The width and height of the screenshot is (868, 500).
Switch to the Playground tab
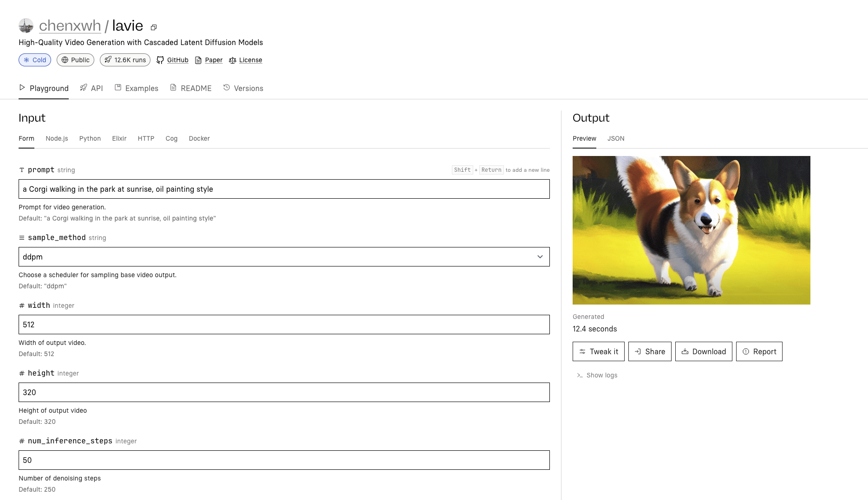click(x=44, y=88)
